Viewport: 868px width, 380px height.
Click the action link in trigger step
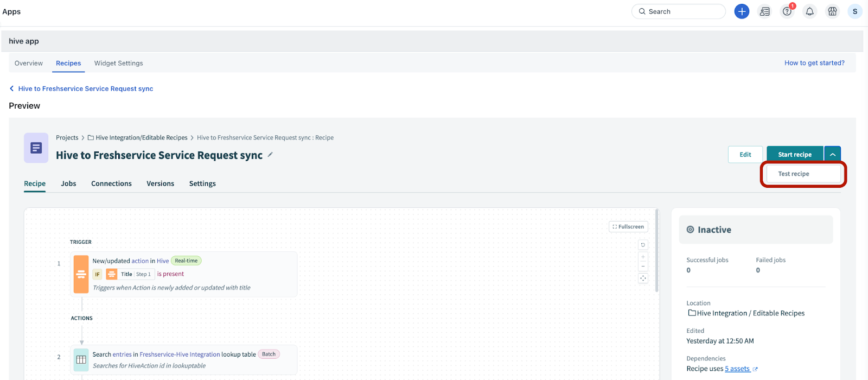tap(140, 261)
